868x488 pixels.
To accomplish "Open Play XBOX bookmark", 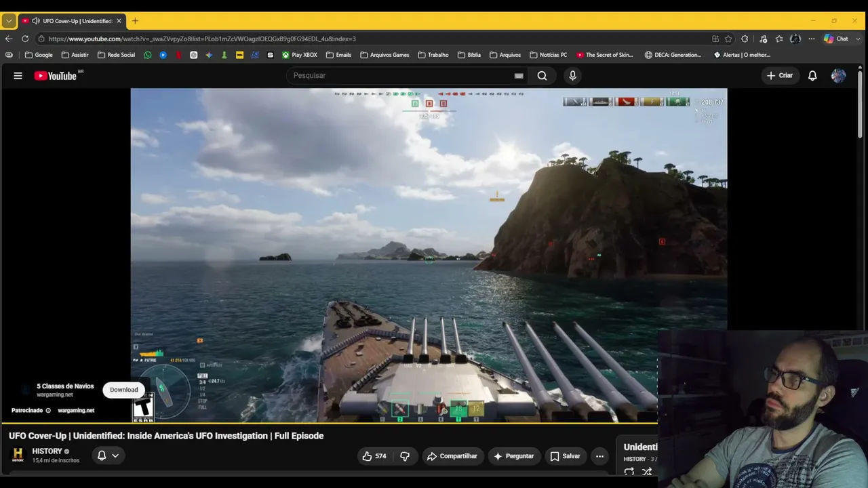I will click(300, 55).
